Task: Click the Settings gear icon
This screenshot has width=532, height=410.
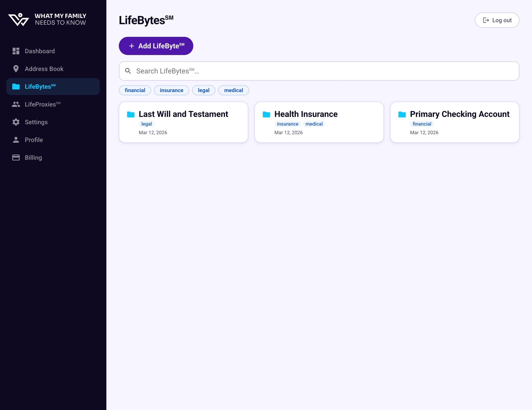Action: (x=16, y=122)
